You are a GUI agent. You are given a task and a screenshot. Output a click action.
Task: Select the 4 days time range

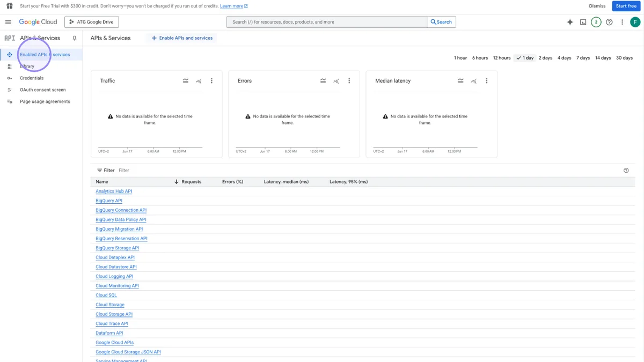point(564,58)
